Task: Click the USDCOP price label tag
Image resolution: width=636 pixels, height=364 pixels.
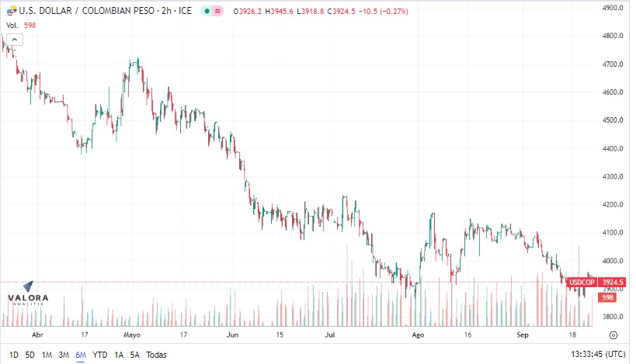Action: pos(581,283)
